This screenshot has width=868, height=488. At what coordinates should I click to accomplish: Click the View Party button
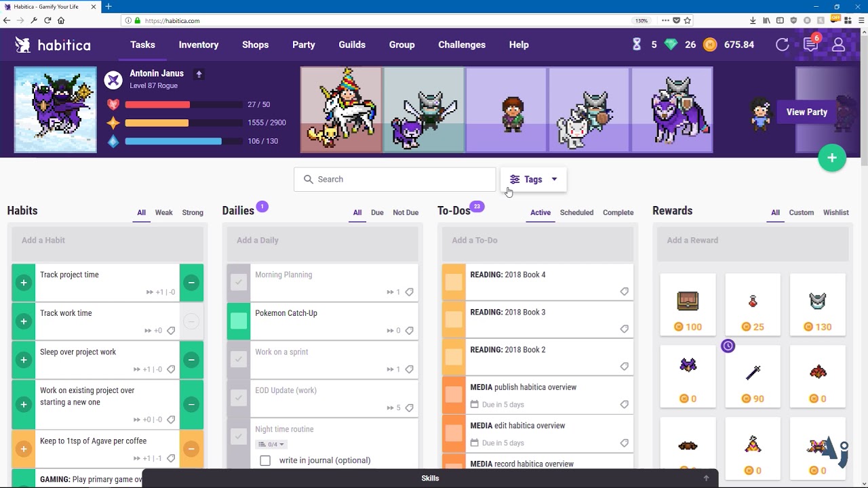point(807,113)
